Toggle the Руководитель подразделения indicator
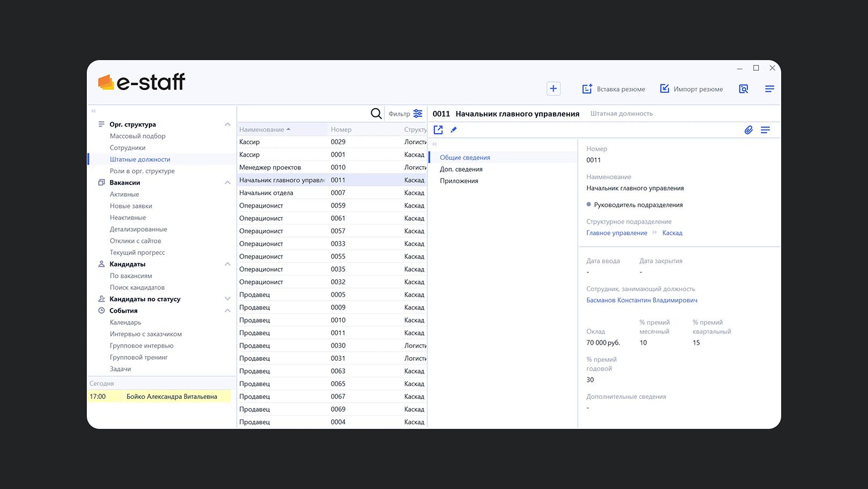The height and width of the screenshot is (489, 868). 589,205
